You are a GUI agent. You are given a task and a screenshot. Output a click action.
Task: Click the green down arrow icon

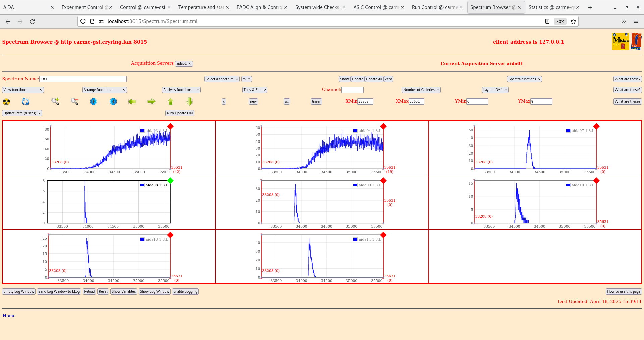click(190, 101)
